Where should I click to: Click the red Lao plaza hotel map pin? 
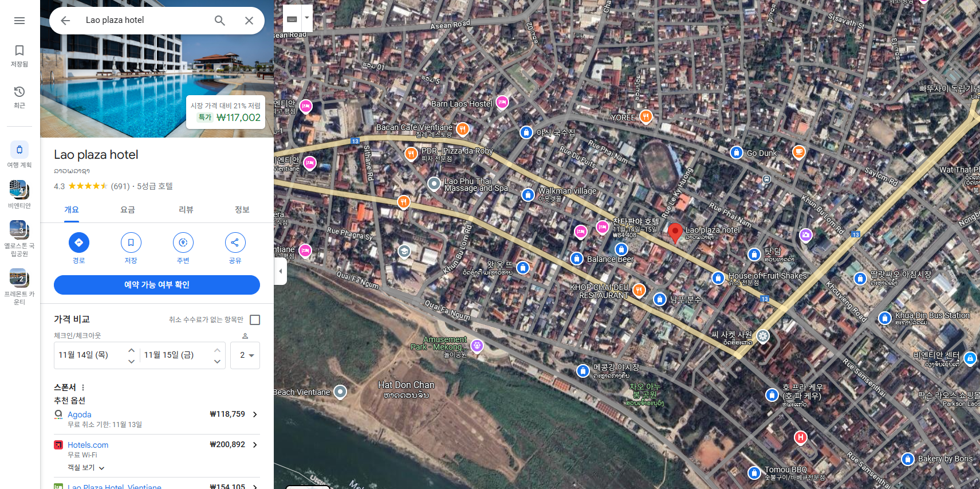click(675, 233)
